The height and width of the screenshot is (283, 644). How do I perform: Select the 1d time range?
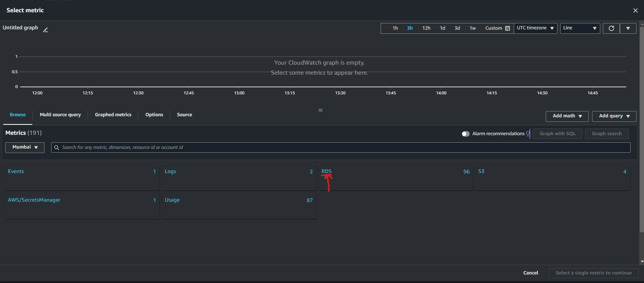[x=443, y=28]
